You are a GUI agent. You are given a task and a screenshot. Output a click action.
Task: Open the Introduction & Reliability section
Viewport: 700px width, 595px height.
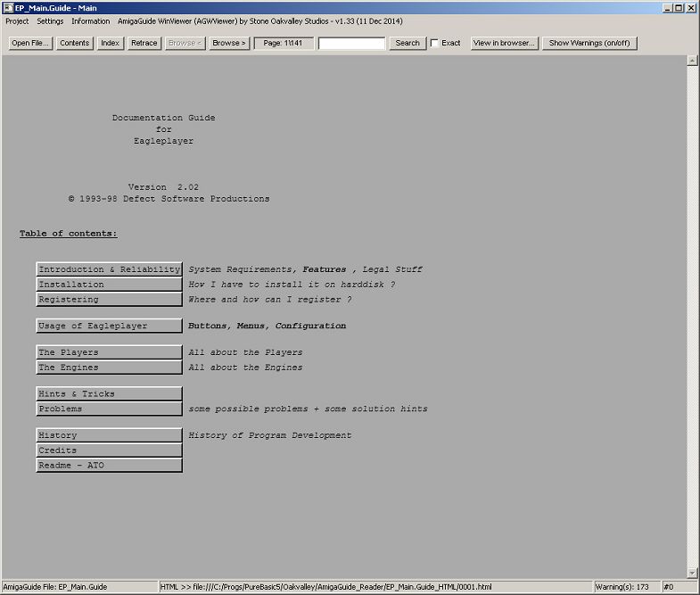110,269
